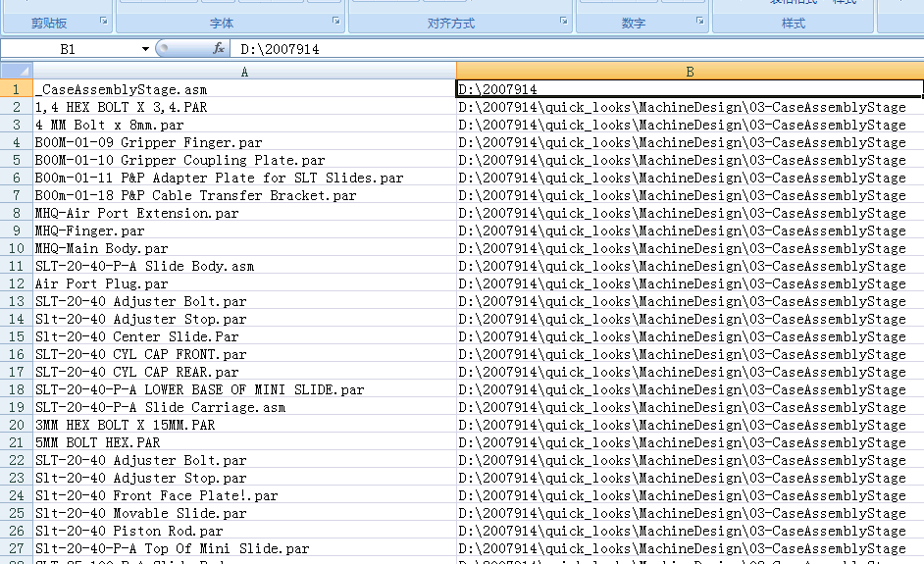Viewport: 924px width, 564px height.
Task: Click cell 3MM HEX BOLT X 15MM.PAR
Action: point(244,425)
